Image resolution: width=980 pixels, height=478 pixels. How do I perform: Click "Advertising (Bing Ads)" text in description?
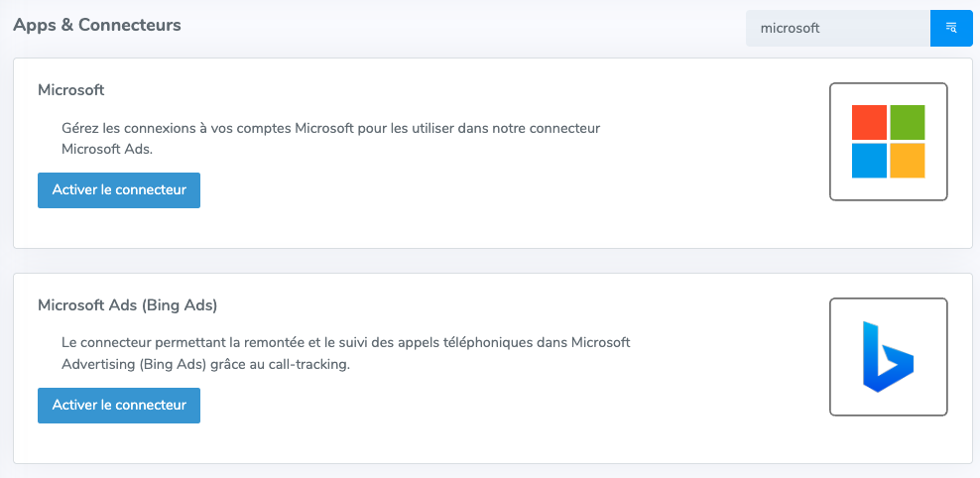[132, 364]
